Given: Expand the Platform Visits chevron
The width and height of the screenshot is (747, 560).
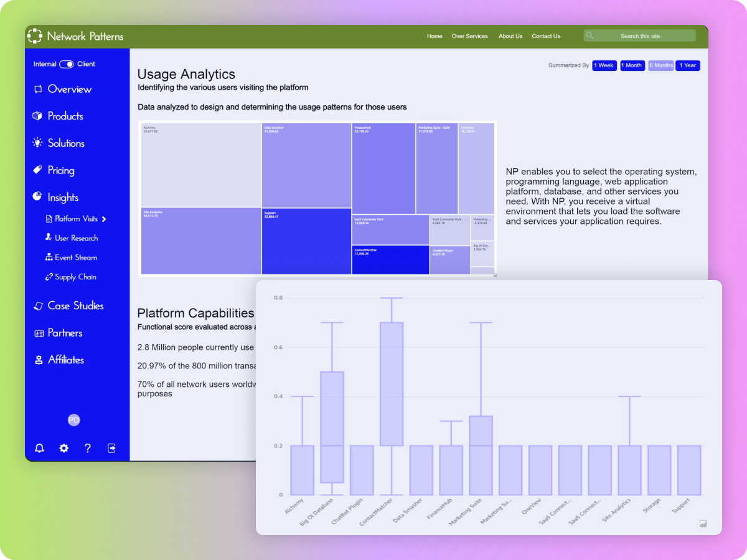Looking at the screenshot, I should click(x=104, y=219).
